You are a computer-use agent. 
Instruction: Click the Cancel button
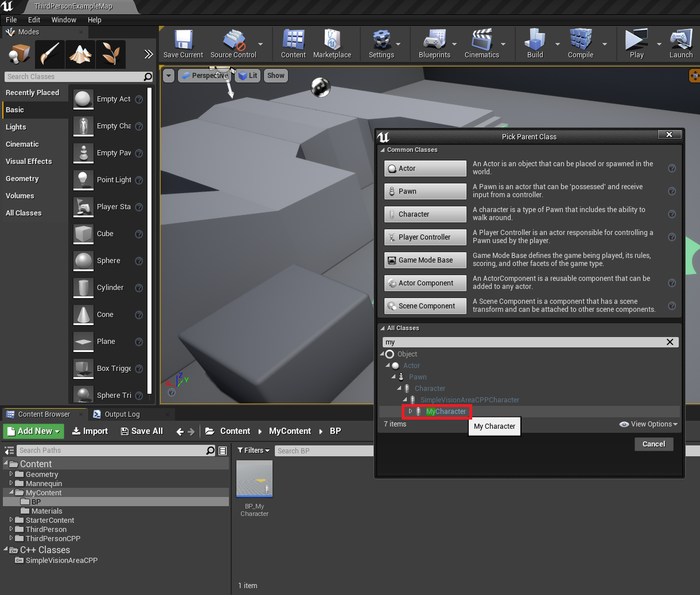point(653,444)
